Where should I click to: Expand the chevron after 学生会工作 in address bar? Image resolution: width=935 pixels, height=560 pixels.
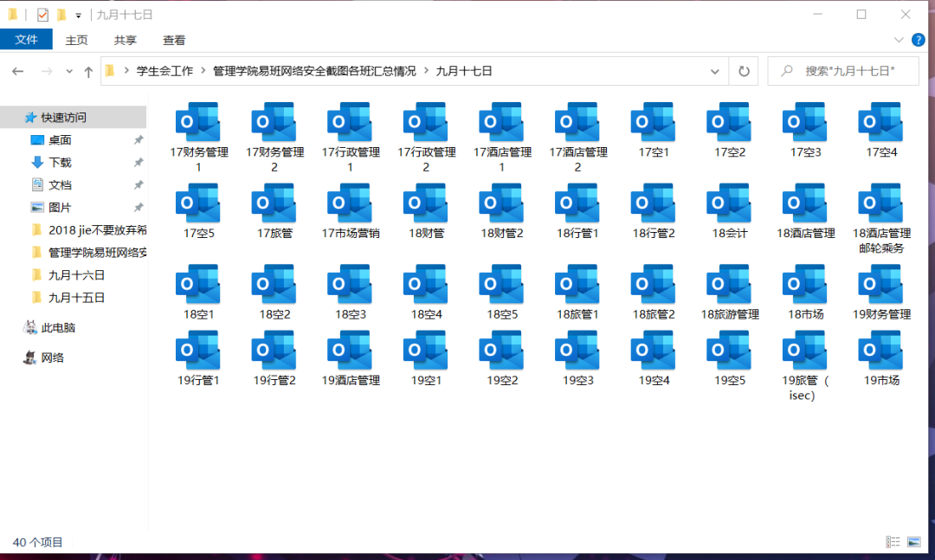[x=203, y=71]
